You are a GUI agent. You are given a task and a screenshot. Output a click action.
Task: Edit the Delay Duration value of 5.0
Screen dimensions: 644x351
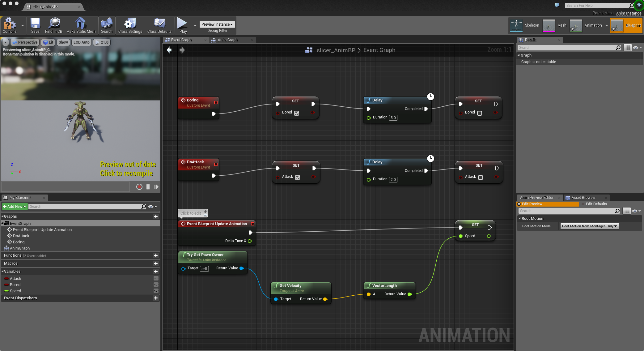(x=393, y=118)
